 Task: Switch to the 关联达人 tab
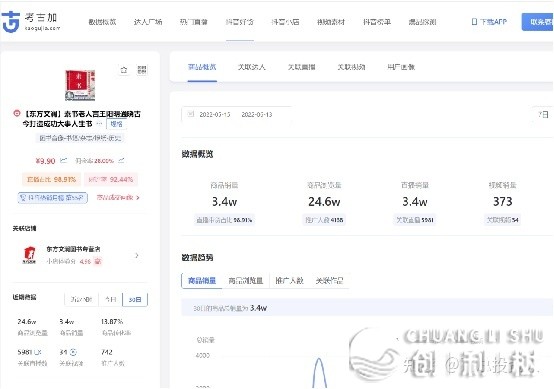click(x=252, y=67)
